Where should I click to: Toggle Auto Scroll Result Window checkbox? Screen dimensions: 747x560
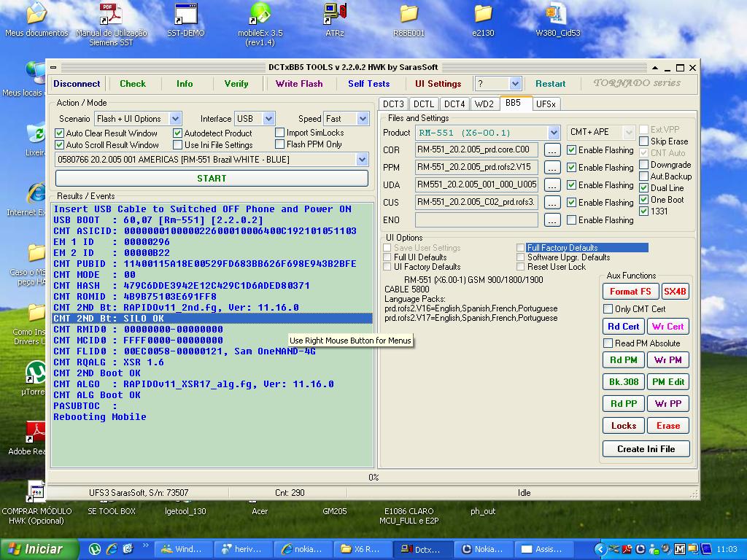[60, 145]
